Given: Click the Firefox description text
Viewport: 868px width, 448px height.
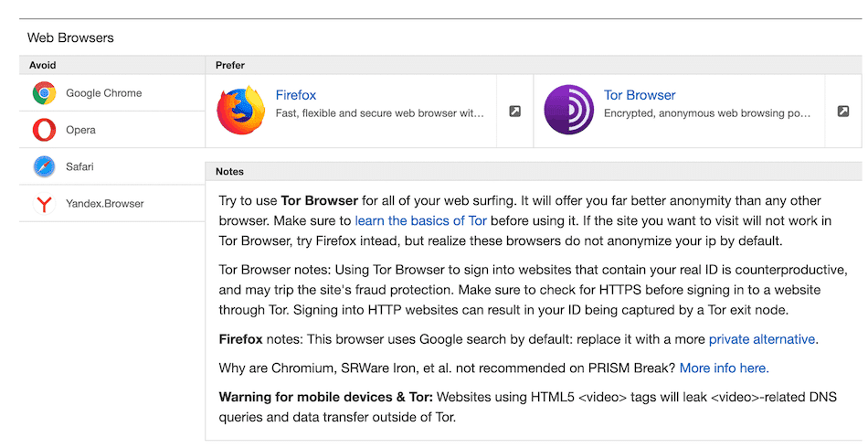Looking at the screenshot, I should click(x=380, y=114).
